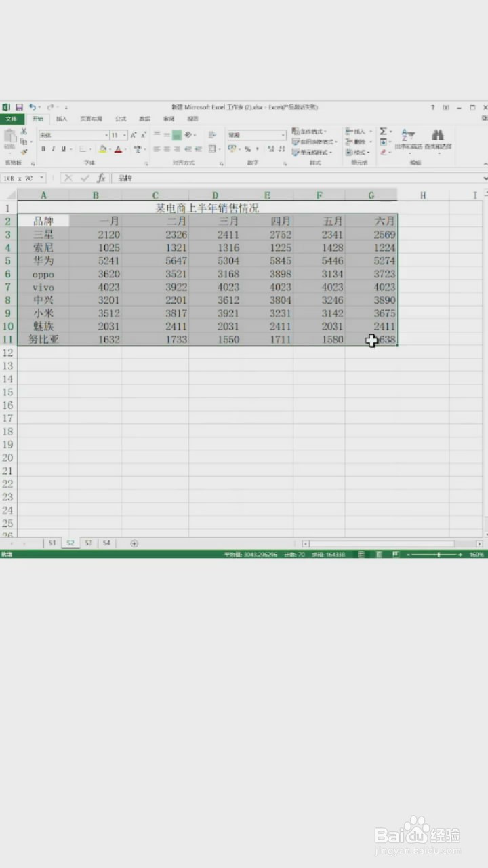Click the large Paste clipboard icon
The height and width of the screenshot is (868, 488).
(x=9, y=136)
